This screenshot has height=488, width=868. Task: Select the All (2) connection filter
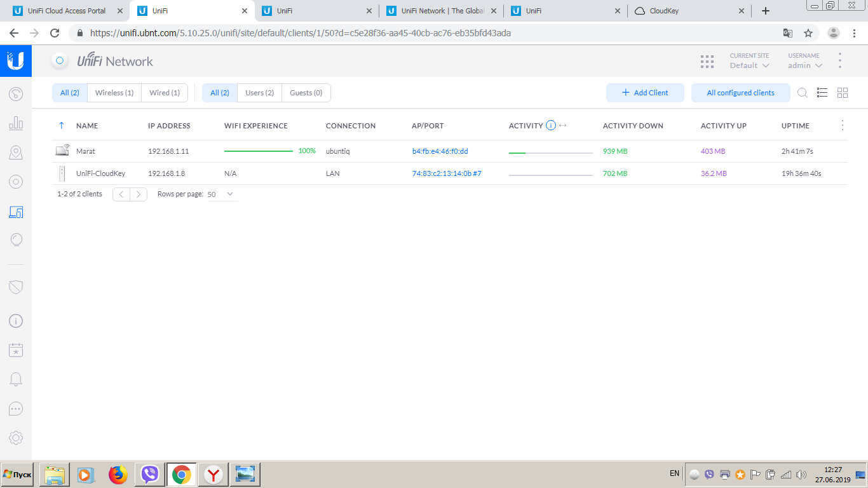[70, 93]
